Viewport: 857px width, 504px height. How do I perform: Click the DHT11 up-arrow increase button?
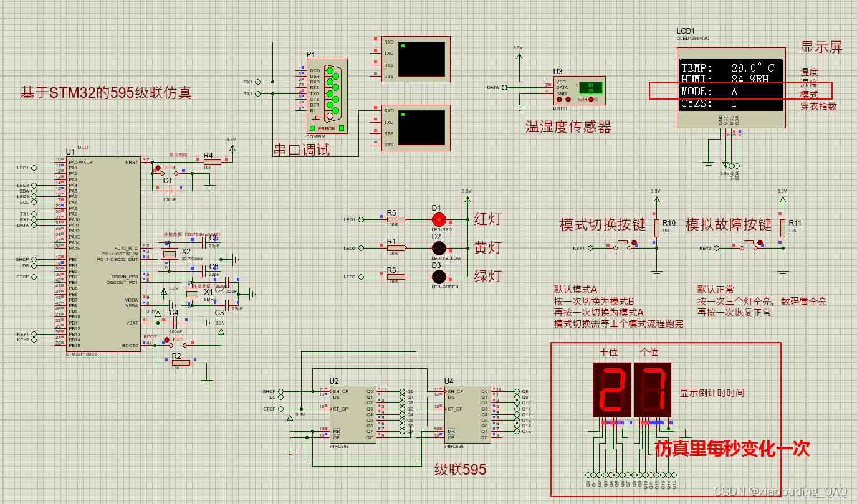pyautogui.click(x=568, y=99)
